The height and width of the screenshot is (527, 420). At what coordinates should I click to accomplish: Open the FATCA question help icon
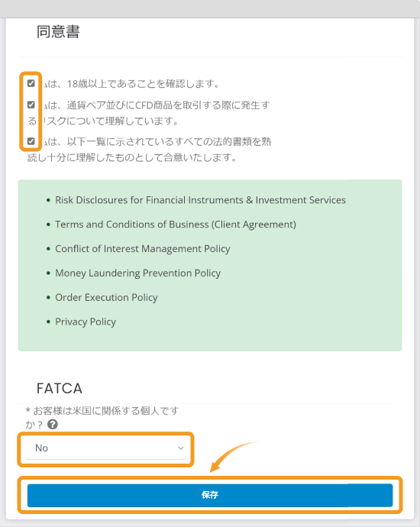[x=53, y=425]
